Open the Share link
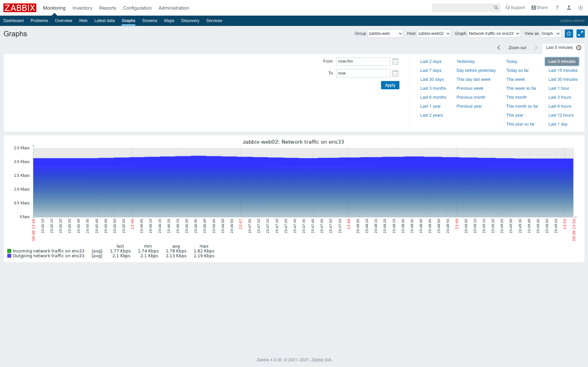Image resolution: width=588 pixels, height=367 pixels. [540, 8]
